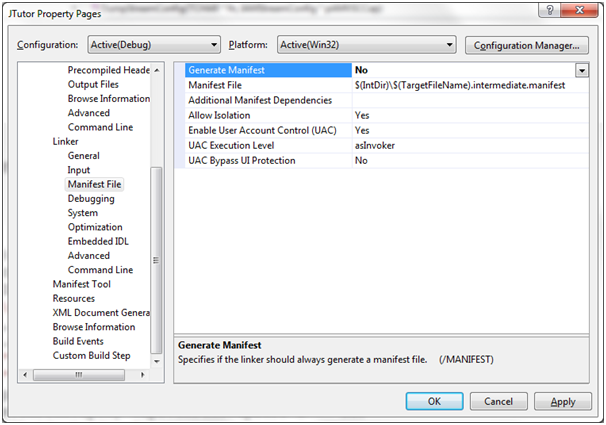Select XML Document Generator node
The width and height of the screenshot is (606, 425).
point(101,313)
